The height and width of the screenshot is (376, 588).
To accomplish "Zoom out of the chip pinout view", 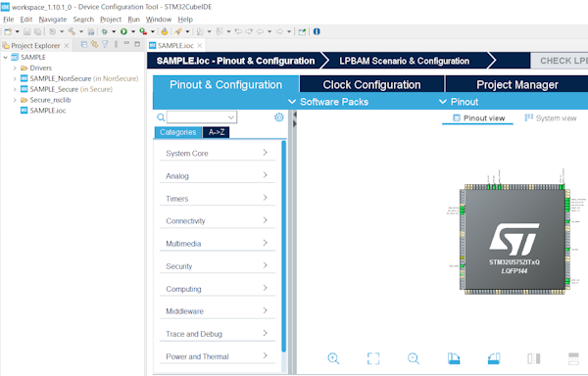I will tap(414, 358).
